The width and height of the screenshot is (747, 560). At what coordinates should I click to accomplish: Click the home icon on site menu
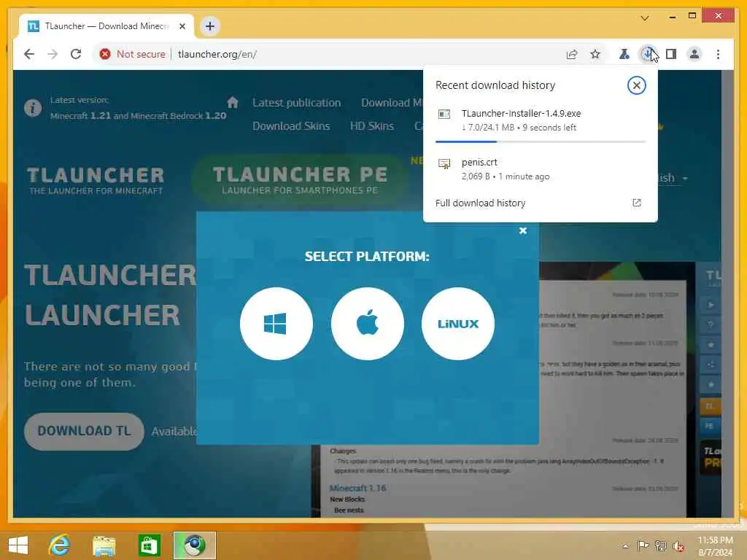[x=233, y=102]
